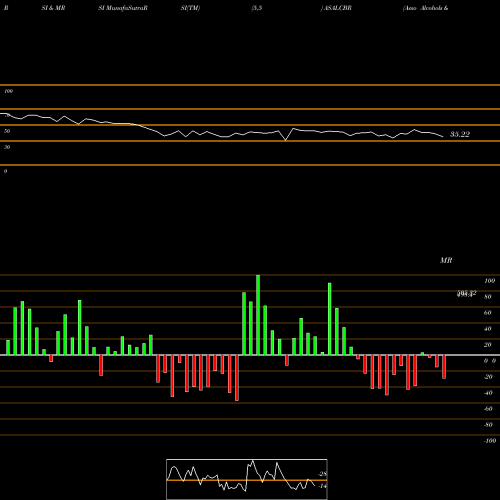Click the MR panel title label
The image size is (500, 500).
click(x=446, y=260)
